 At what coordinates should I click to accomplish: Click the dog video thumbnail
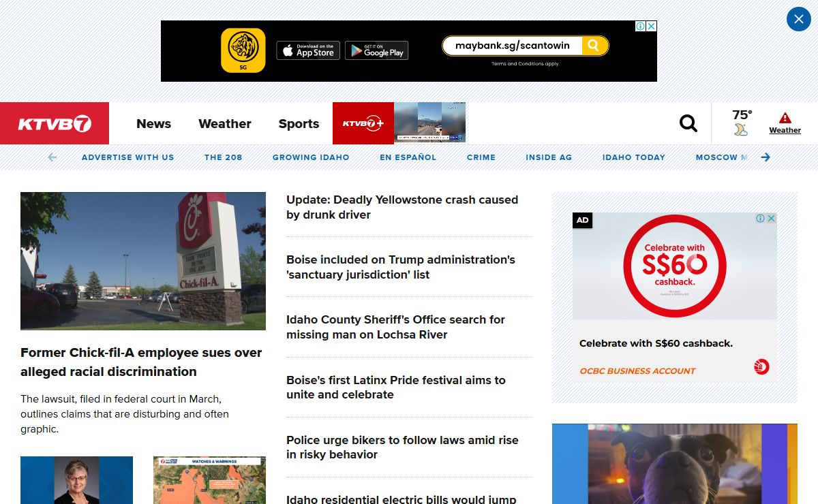coord(674,464)
